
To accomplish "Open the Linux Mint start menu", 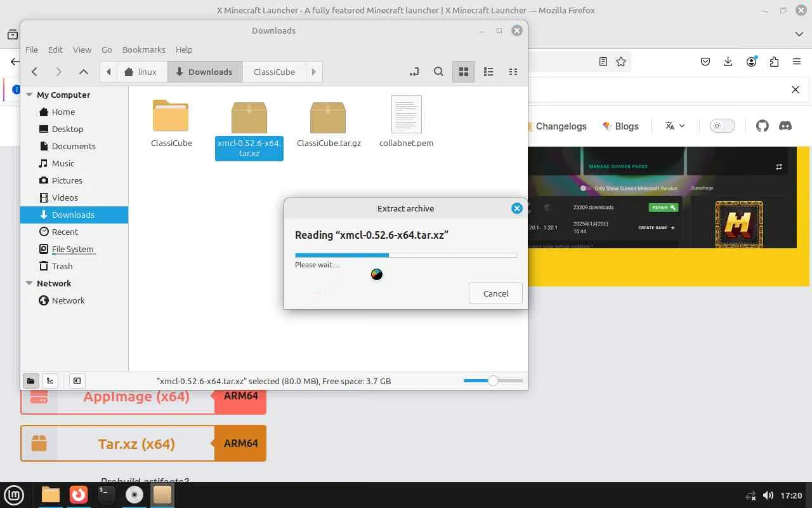I will pos(14,495).
